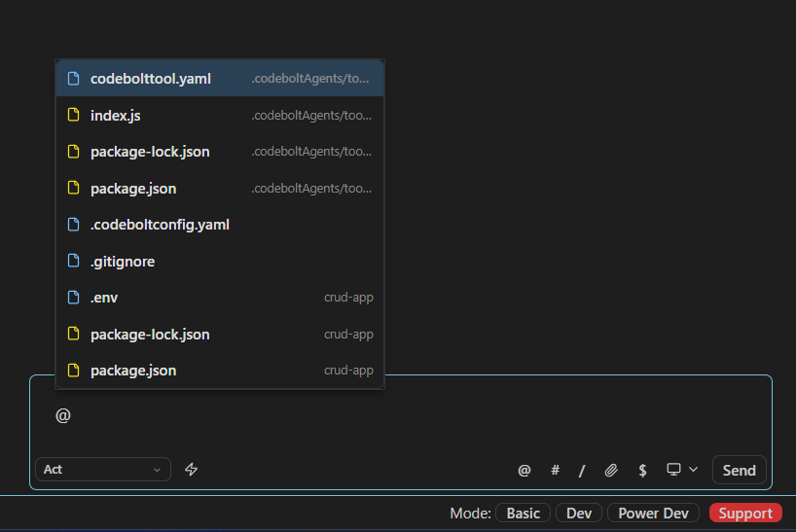This screenshot has width=796, height=532.
Task: Click the # hash icon in toolbar
Action: [555, 470]
